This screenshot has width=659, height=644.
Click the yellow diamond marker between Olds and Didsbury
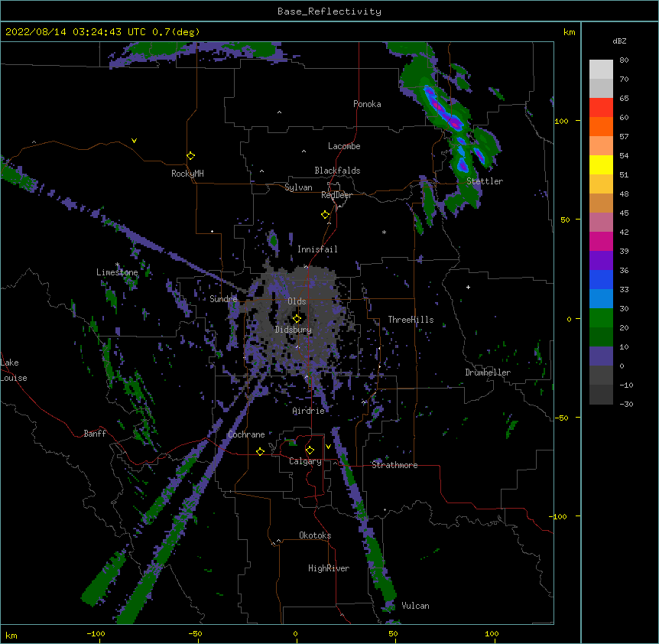coord(297,319)
